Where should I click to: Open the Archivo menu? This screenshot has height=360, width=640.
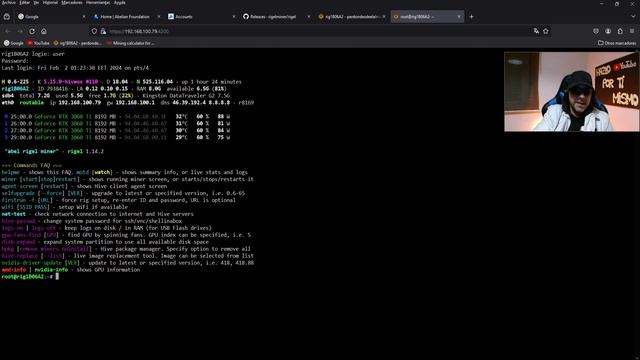tap(9, 2)
